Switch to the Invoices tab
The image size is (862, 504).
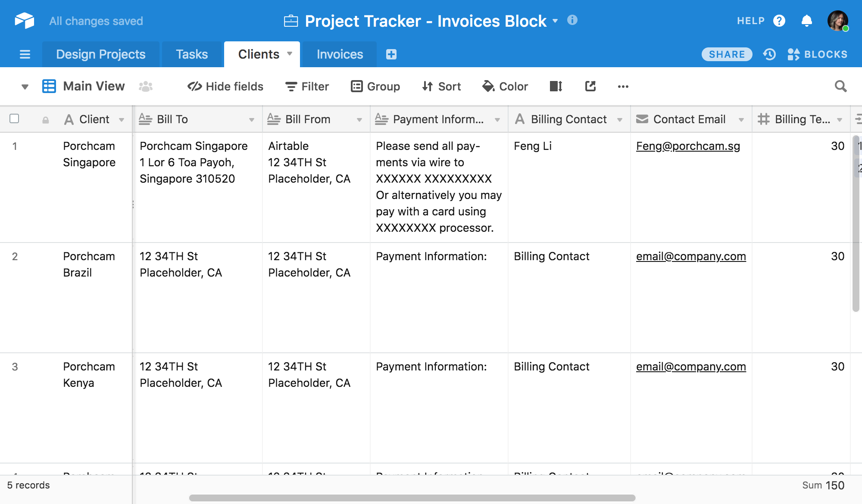[x=340, y=54]
